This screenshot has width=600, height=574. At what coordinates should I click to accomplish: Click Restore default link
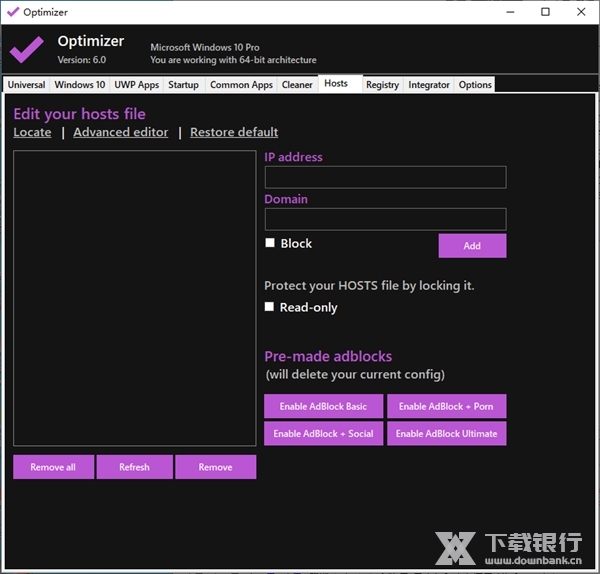click(234, 132)
